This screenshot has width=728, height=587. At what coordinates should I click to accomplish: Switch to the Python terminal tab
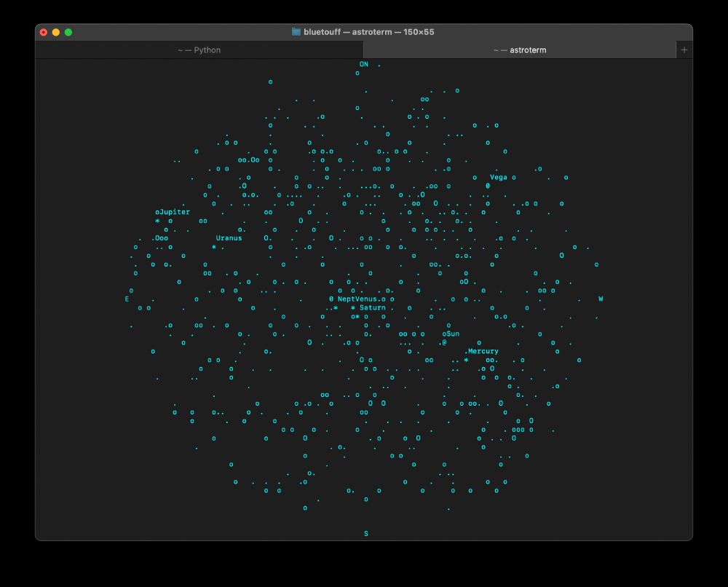[199, 50]
